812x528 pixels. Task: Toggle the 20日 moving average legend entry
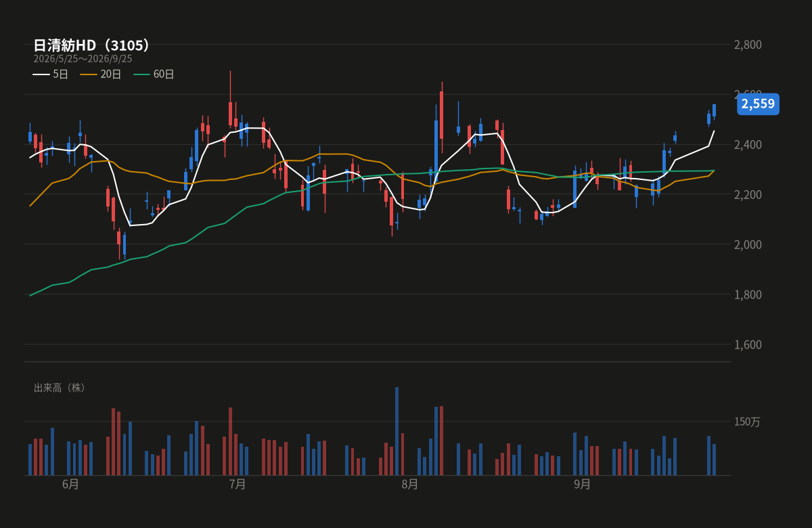pyautogui.click(x=101, y=74)
